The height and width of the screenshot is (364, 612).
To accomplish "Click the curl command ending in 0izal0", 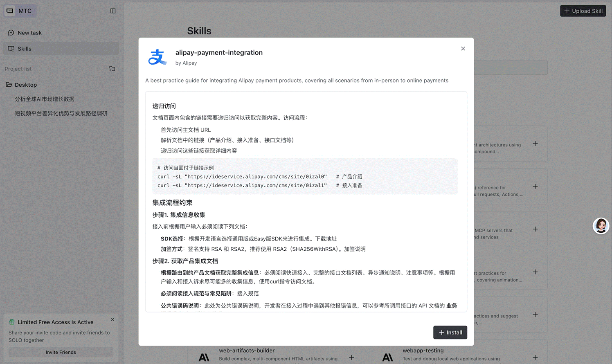I will [242, 177].
